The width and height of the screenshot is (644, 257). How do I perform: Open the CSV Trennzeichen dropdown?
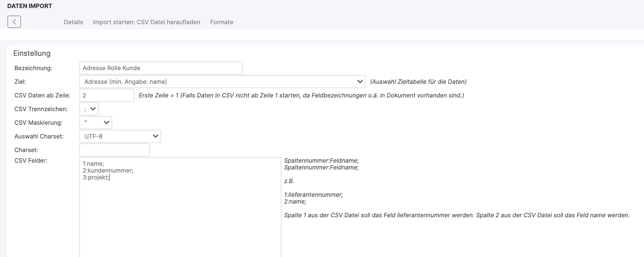pyautogui.click(x=89, y=109)
